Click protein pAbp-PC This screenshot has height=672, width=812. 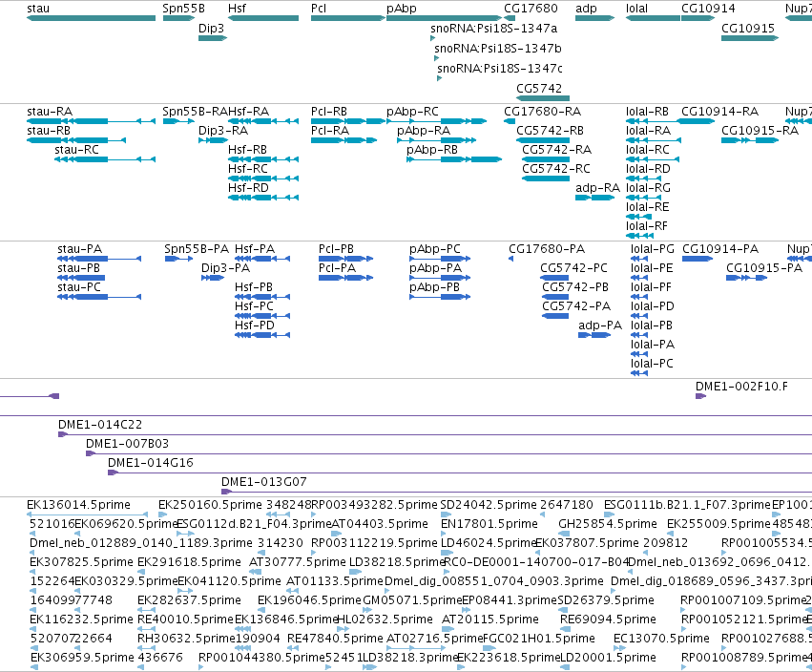click(440, 259)
